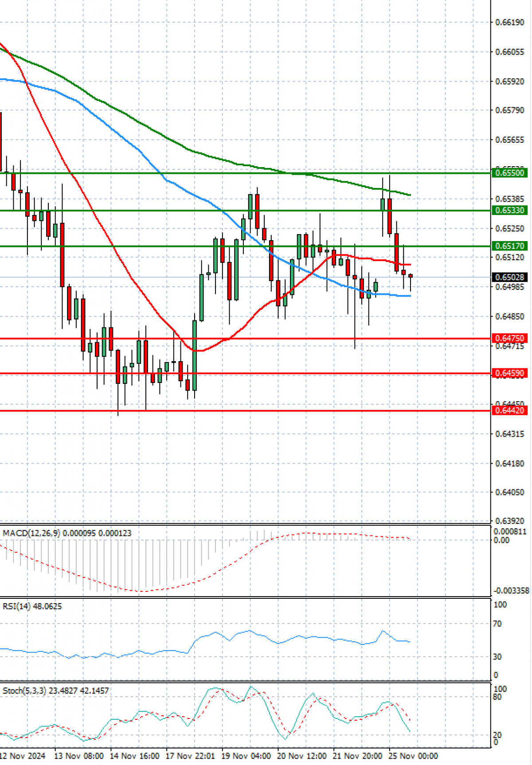
Task: Click the current price label 0.65028
Action: tap(509, 277)
